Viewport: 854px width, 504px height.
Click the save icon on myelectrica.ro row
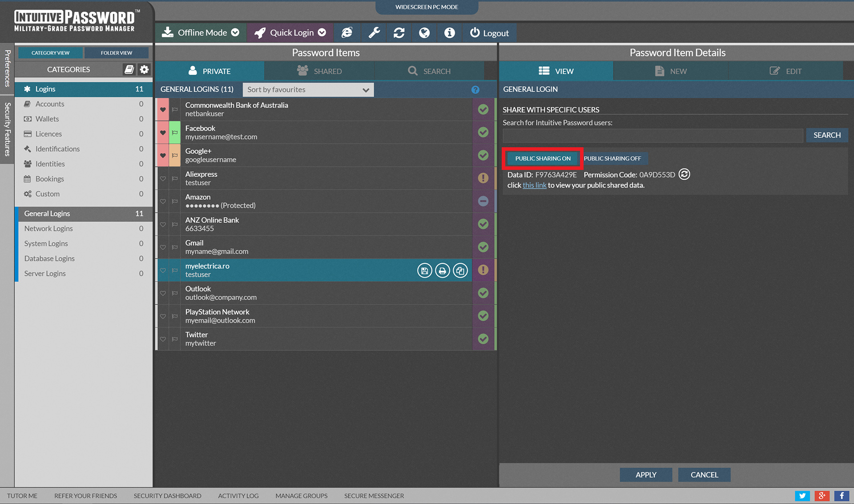(x=424, y=270)
